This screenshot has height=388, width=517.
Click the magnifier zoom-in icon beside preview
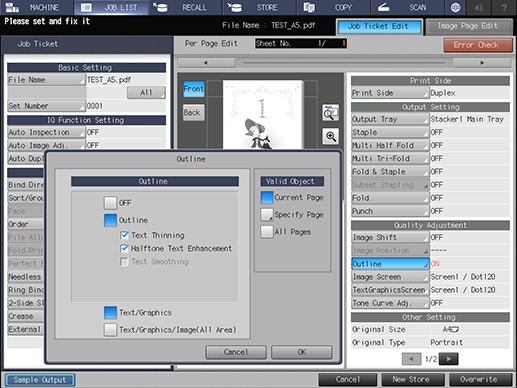pos(330,137)
